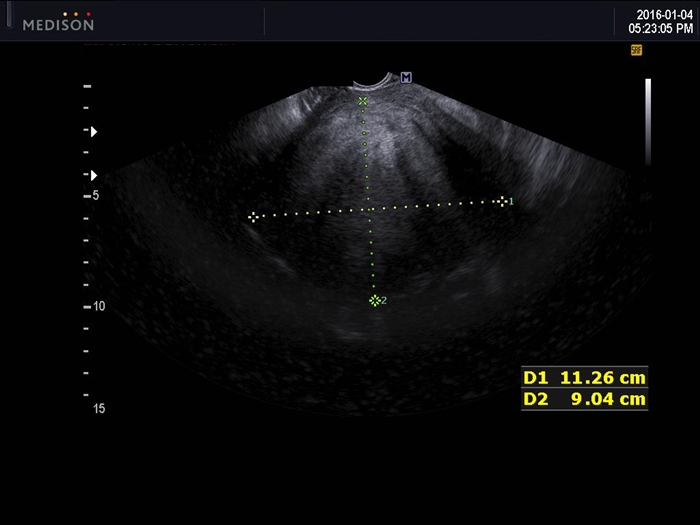700x525 pixels.
Task: Click the orange SRF indicator icon
Action: coord(636,50)
